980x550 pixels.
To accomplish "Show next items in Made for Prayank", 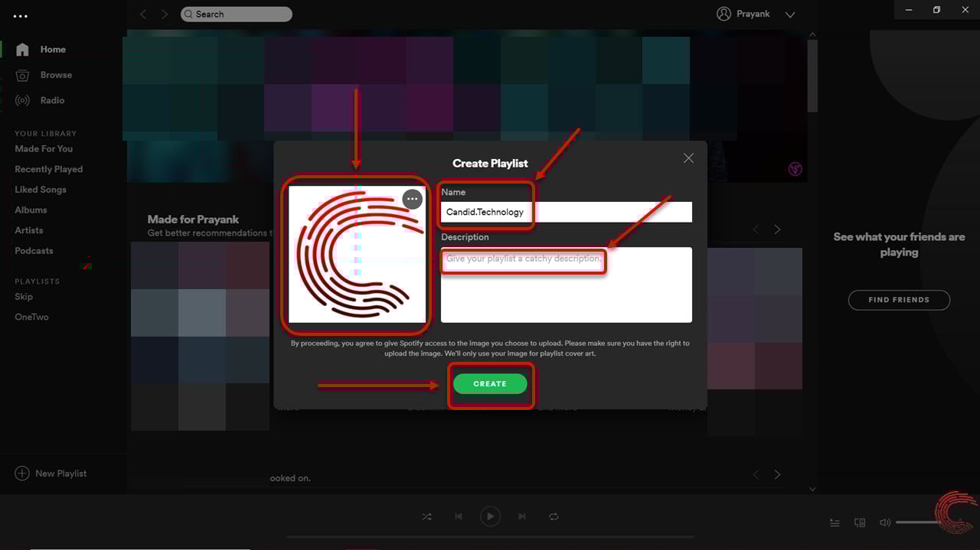I will tap(777, 229).
